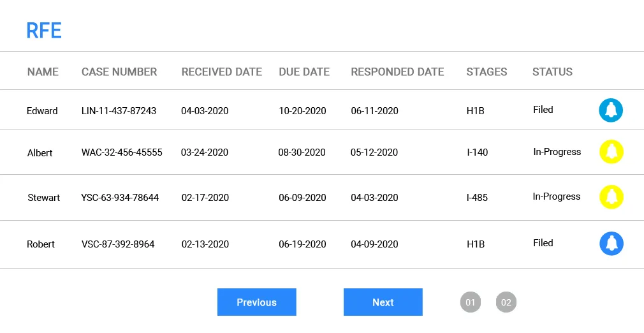
Task: Click Robert's case VSC-87-392-8964
Action: (x=118, y=244)
